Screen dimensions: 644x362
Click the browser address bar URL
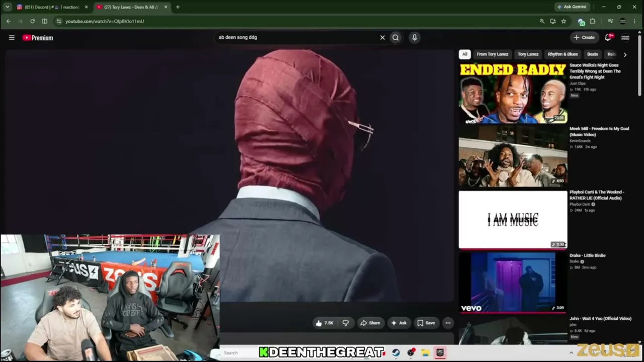tap(105, 21)
